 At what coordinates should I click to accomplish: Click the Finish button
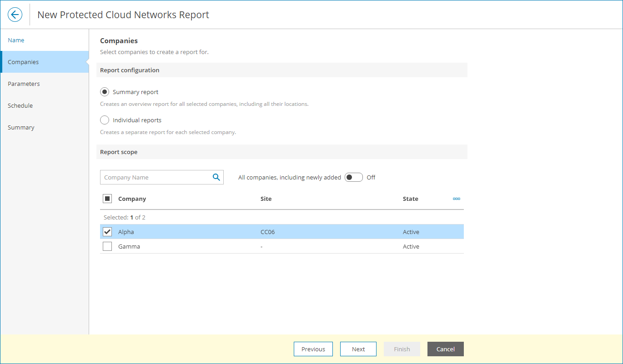402,349
